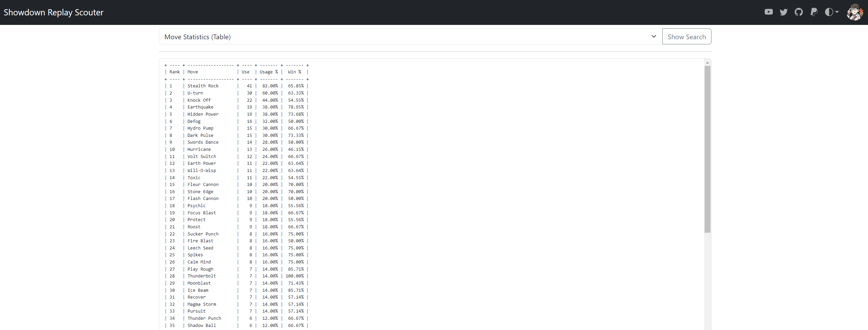The width and height of the screenshot is (868, 330).
Task: Click the table vertical scrollbar thumb
Action: point(707,149)
